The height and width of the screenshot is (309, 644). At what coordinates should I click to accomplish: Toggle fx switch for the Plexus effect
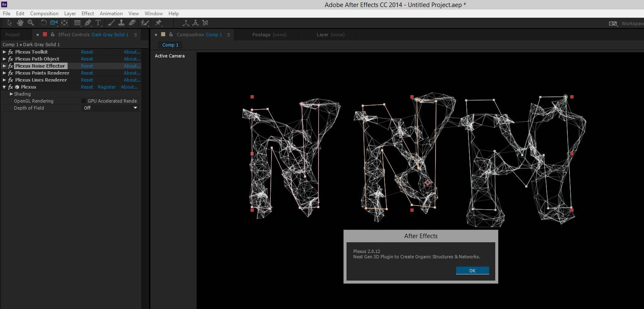click(11, 87)
